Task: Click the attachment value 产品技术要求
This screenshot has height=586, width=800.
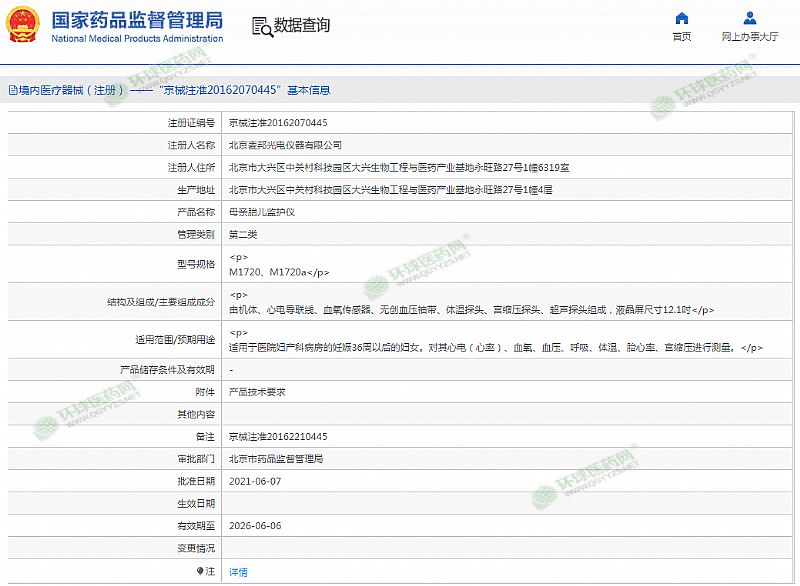Action: pyautogui.click(x=257, y=392)
